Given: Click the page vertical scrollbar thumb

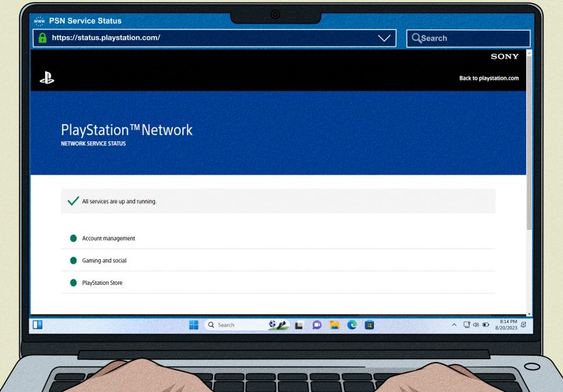Looking at the screenshot, I should [529, 142].
